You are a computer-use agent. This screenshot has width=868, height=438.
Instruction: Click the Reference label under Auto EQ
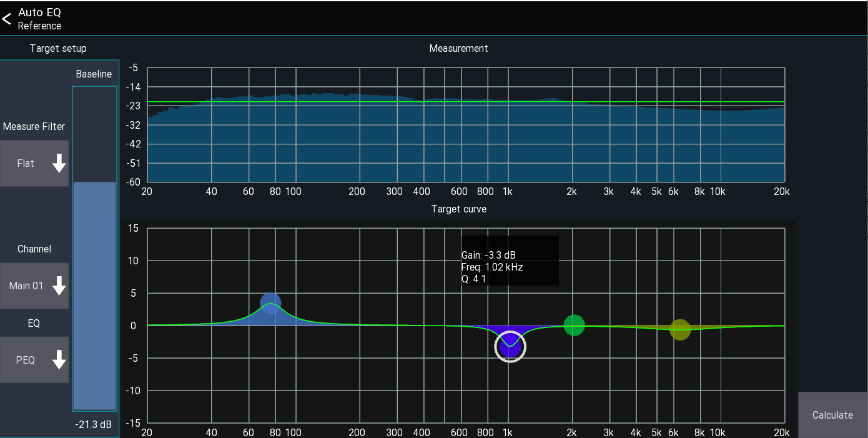(39, 26)
